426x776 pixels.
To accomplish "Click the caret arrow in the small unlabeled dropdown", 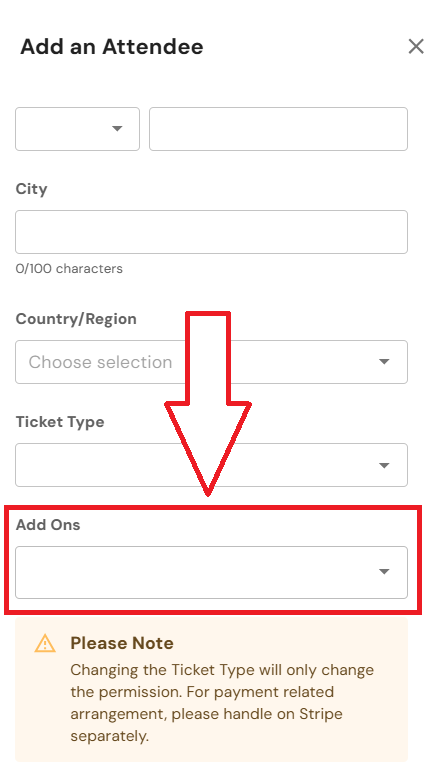I will [117, 129].
